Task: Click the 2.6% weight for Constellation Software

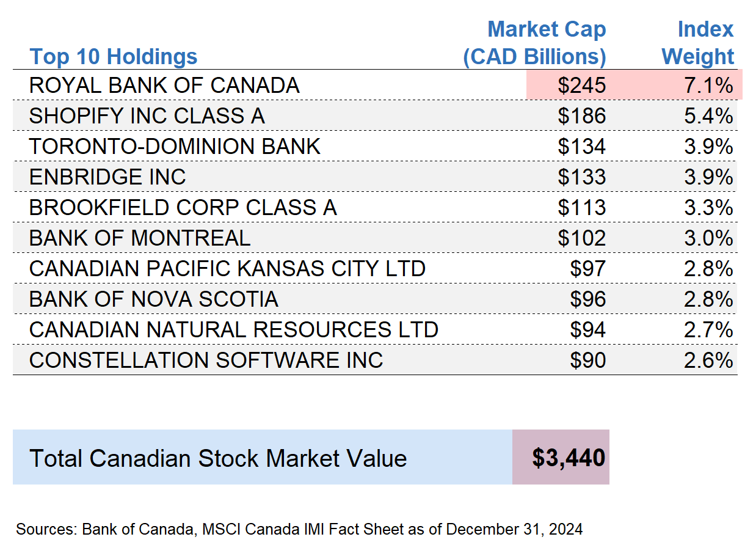Action: pos(708,360)
